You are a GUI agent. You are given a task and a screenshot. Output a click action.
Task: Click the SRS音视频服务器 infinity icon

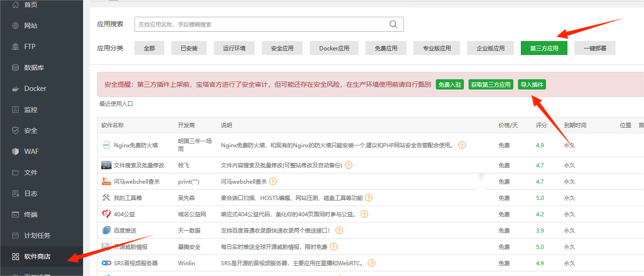pyautogui.click(x=106, y=263)
